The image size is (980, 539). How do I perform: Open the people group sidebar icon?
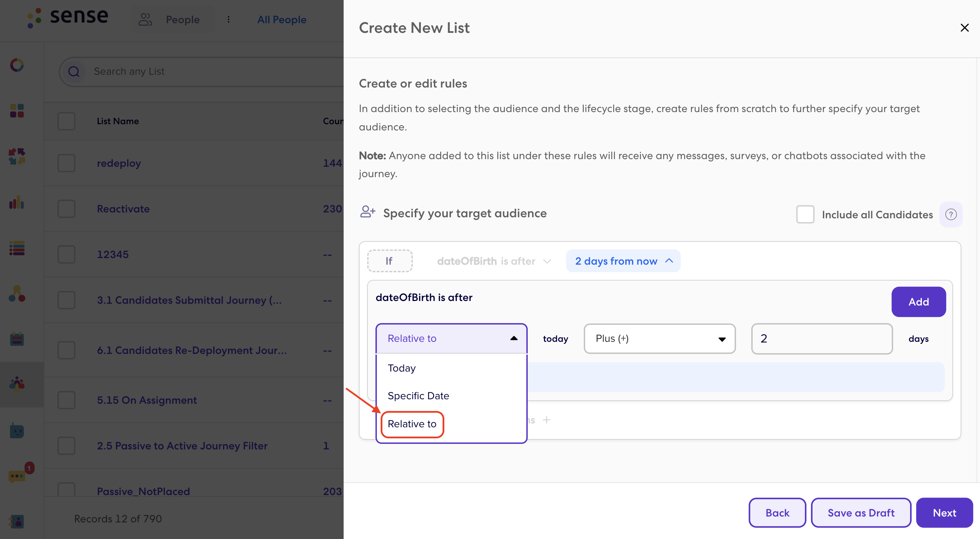[17, 385]
